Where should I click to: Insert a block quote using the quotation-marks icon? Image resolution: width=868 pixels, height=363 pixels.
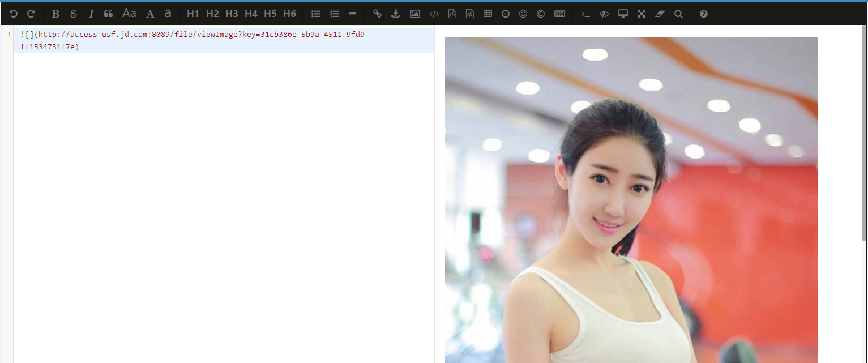tap(109, 14)
